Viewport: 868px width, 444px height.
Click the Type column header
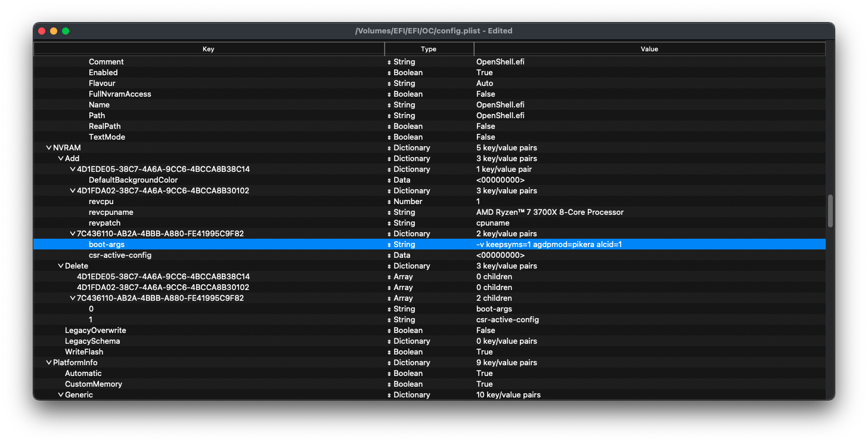tap(429, 49)
